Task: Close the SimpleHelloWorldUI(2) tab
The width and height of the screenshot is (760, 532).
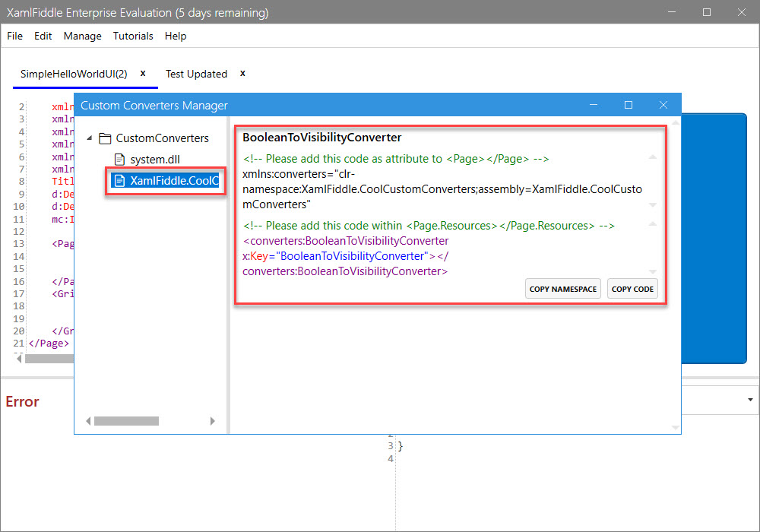Action: click(143, 73)
